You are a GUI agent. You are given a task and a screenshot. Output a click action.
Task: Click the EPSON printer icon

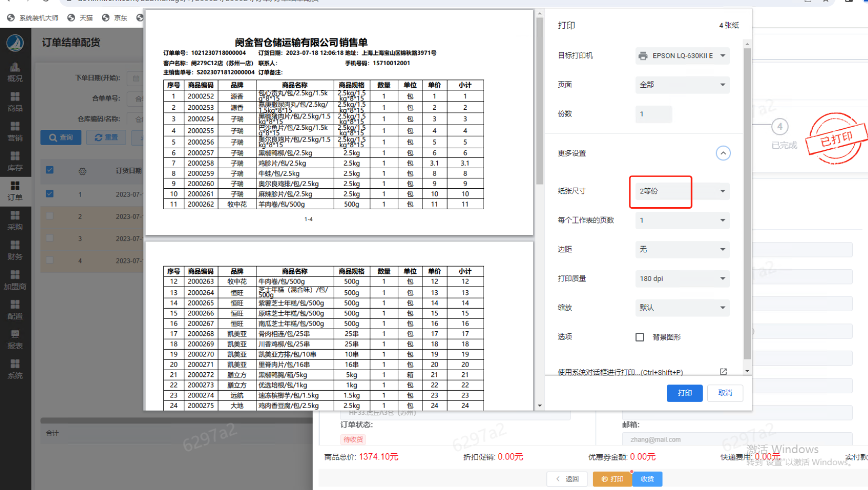click(643, 56)
